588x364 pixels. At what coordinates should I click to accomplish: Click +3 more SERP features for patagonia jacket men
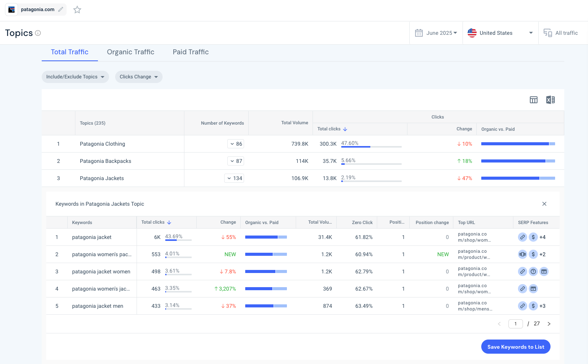pyautogui.click(x=542, y=306)
